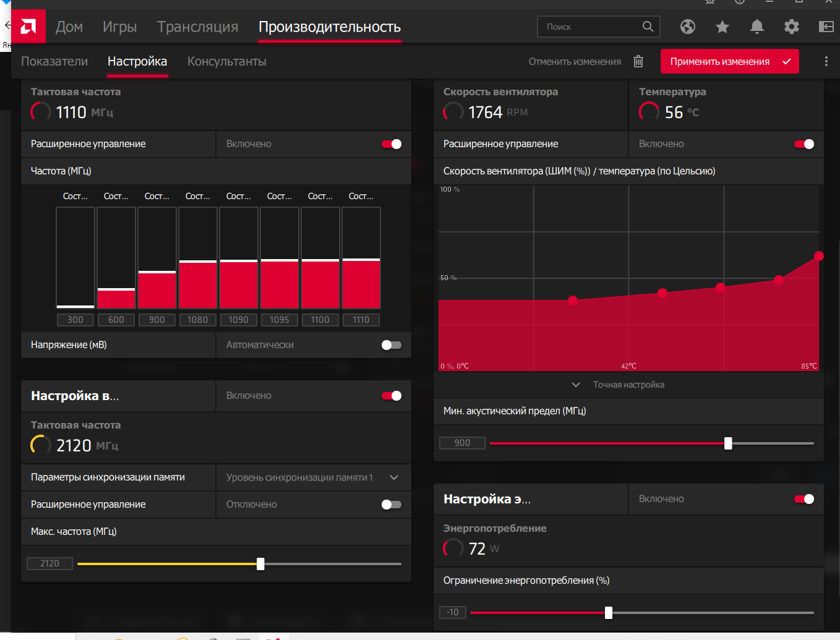
Task: Click the 1090 MHz state value field
Action: (x=239, y=320)
